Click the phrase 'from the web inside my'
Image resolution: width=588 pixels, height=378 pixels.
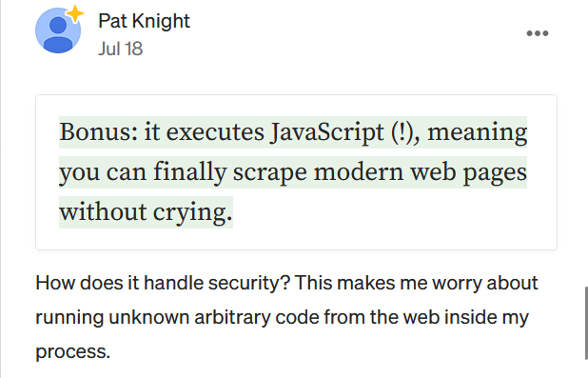click(x=426, y=317)
